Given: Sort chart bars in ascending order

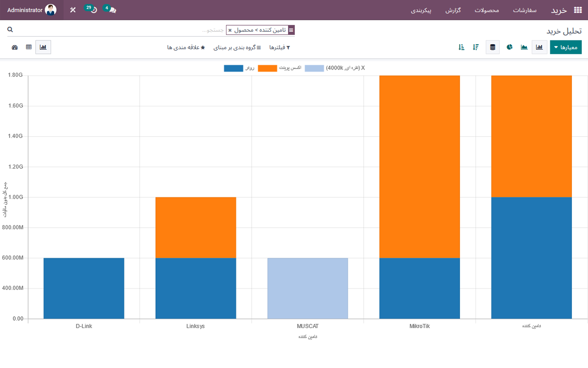Looking at the screenshot, I should click(461, 47).
